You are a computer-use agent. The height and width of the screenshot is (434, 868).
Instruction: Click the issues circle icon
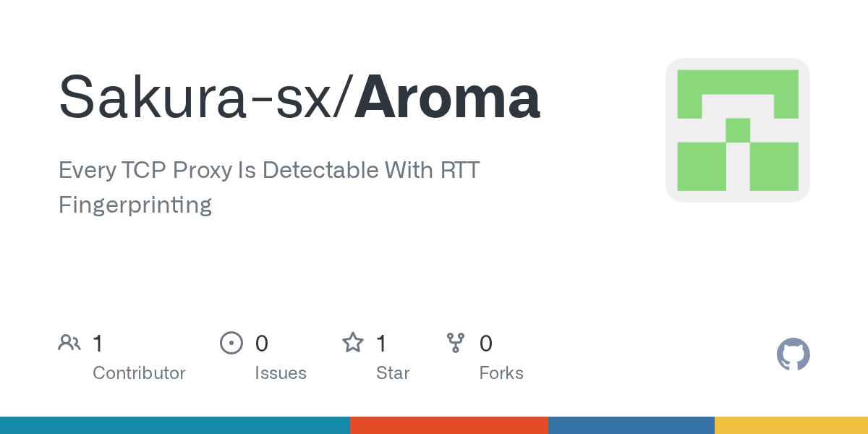point(231,343)
